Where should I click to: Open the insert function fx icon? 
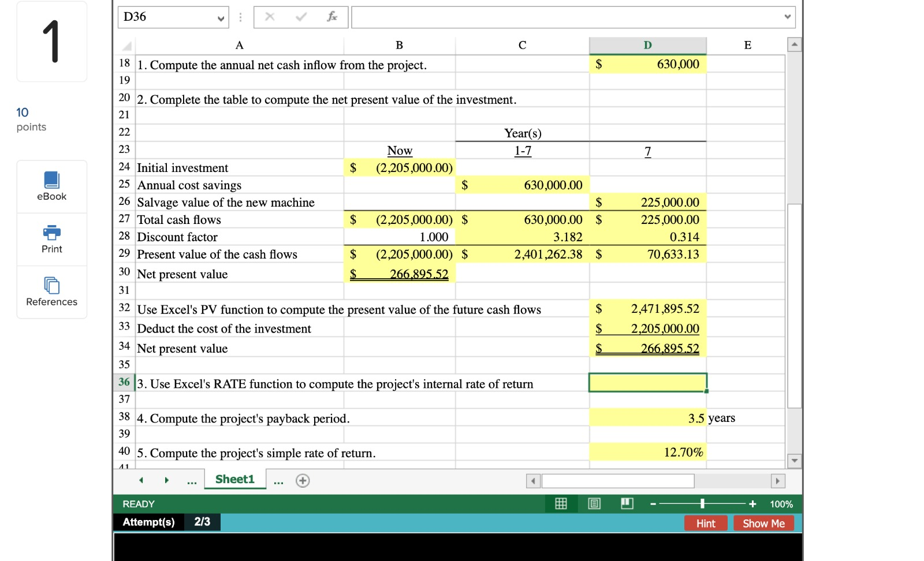332,17
